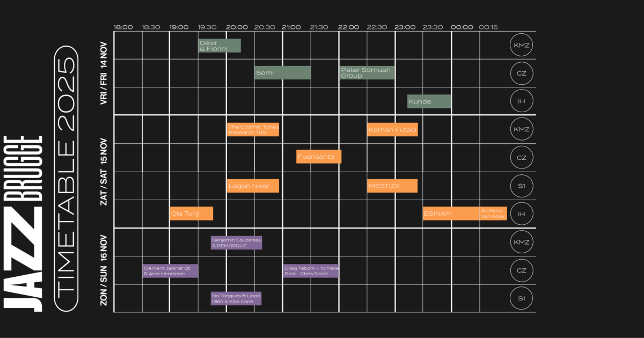
Task: Open the DJ Harry Van Acker block
Action: (493, 214)
